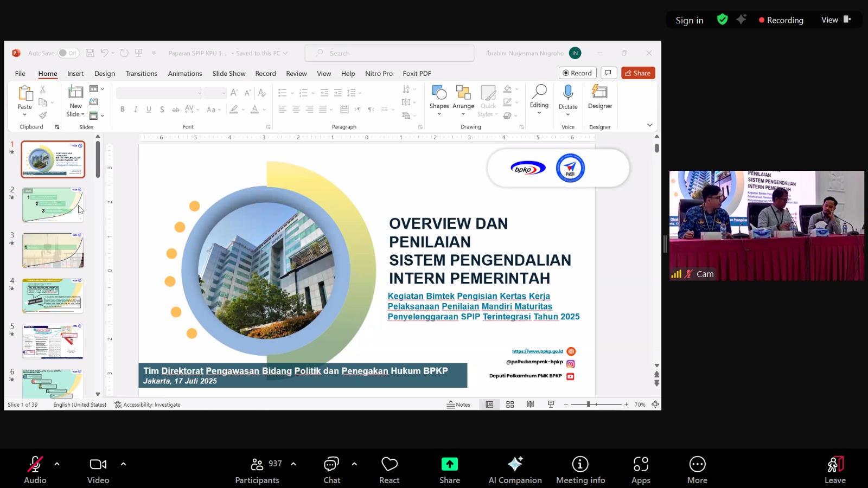
Task: Expand audio options arrow next to Audio
Action: 57,464
